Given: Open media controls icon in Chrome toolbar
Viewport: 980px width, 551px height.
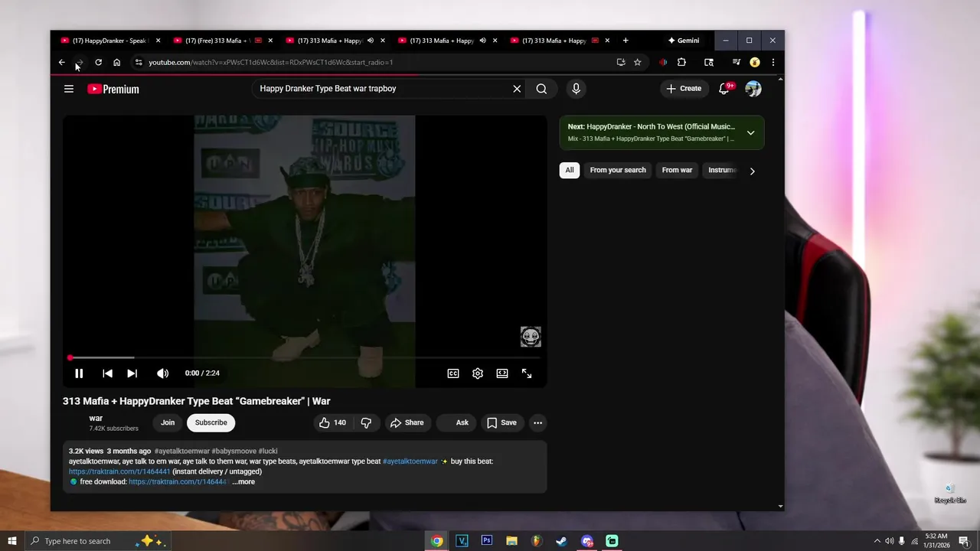Looking at the screenshot, I should [737, 62].
